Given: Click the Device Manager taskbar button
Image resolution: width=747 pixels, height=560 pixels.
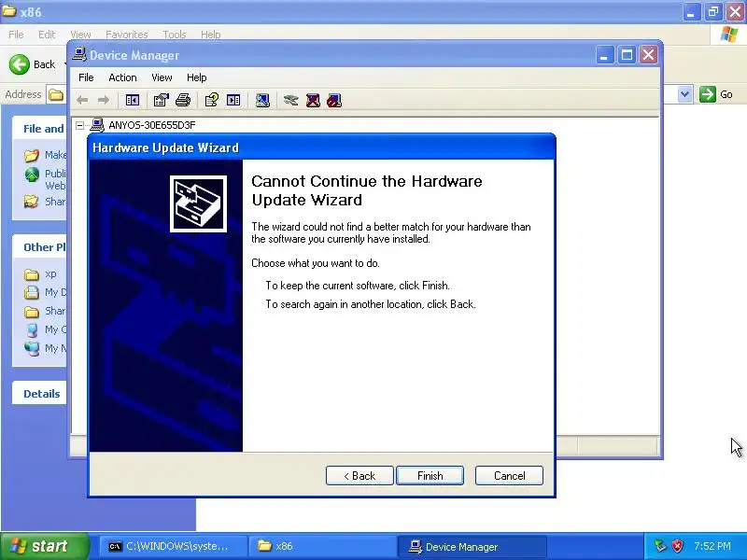Looking at the screenshot, I should point(472,546).
